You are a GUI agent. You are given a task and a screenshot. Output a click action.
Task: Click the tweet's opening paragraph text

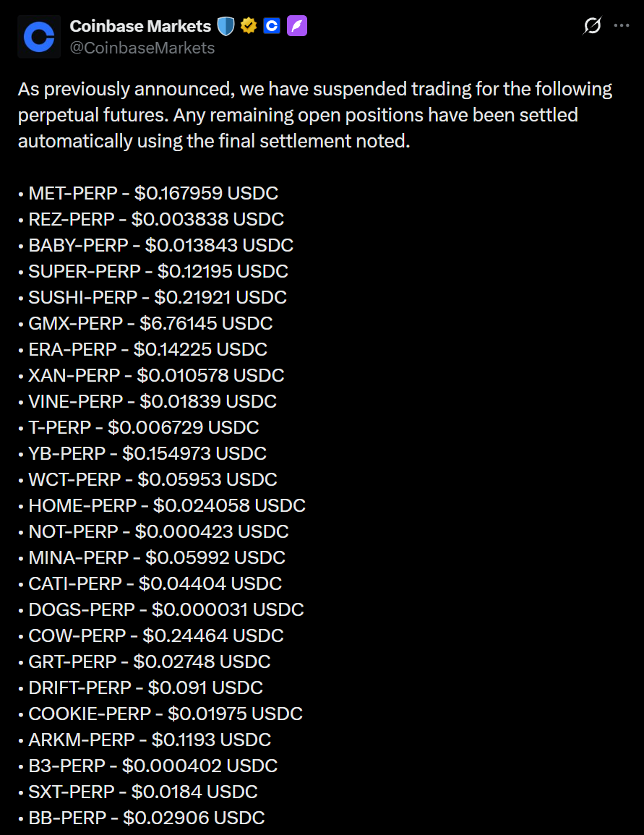(314, 115)
